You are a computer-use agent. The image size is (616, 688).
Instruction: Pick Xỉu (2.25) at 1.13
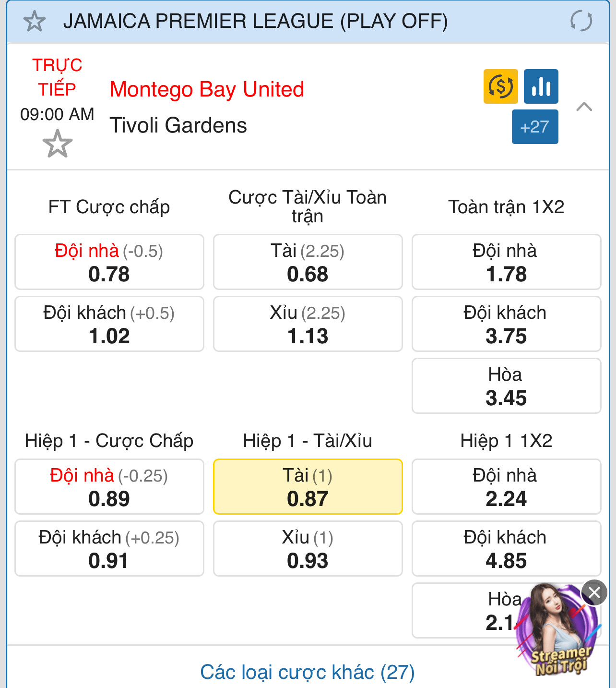pyautogui.click(x=308, y=324)
